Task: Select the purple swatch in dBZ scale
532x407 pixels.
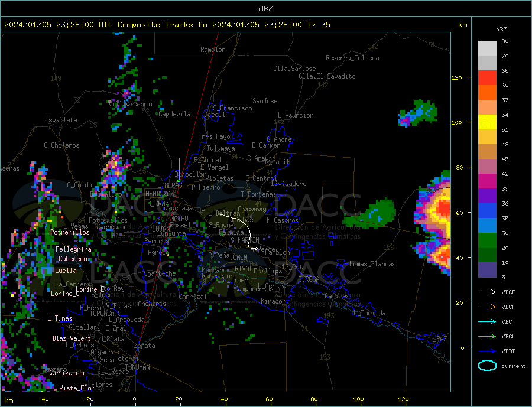Action: pyautogui.click(x=487, y=196)
